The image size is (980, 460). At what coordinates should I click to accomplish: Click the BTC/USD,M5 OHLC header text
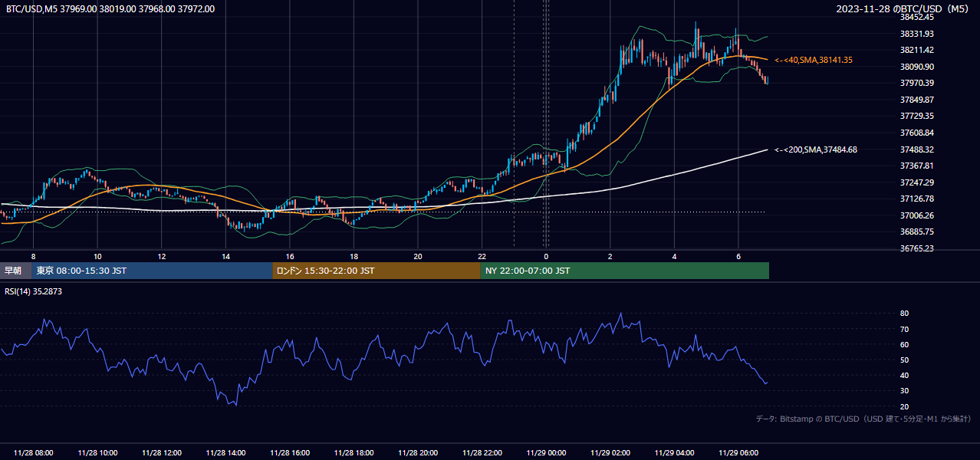[x=110, y=9]
